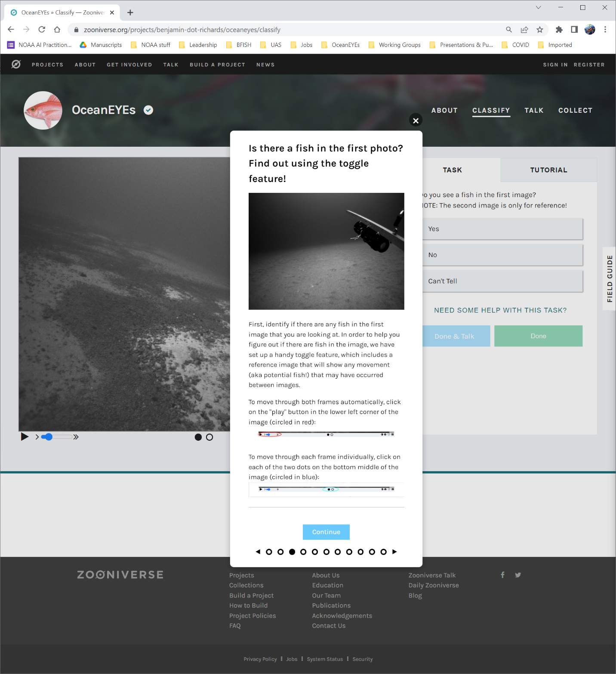Bookmark this page with the star

[x=540, y=29]
